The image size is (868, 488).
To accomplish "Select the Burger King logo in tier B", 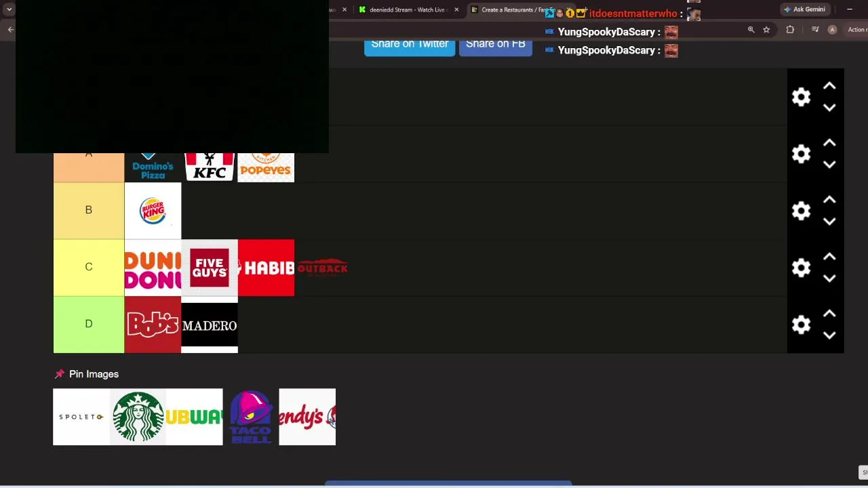I will (153, 211).
